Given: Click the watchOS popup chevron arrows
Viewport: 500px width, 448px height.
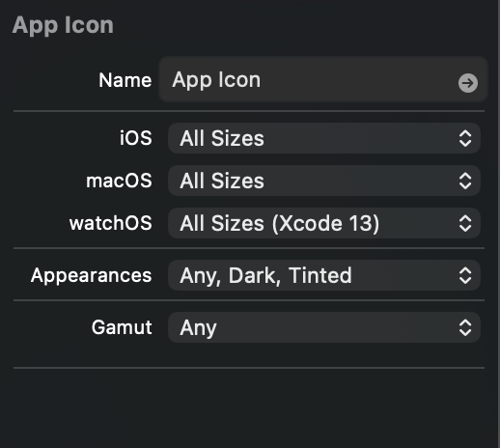Looking at the screenshot, I should click(465, 223).
